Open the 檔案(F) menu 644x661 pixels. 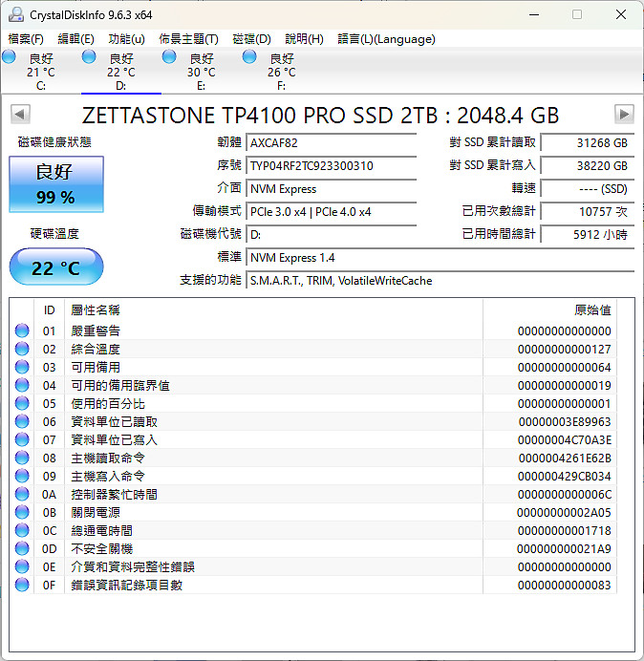point(26,39)
